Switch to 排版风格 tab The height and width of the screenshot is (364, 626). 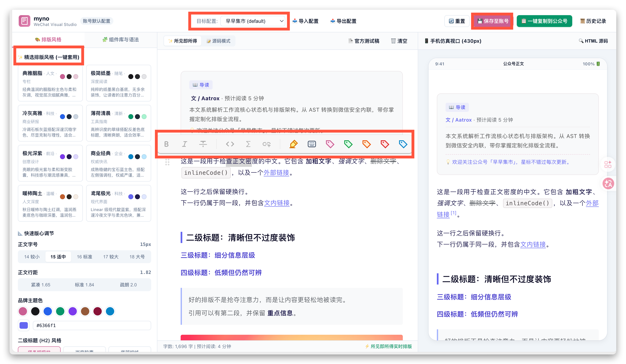point(48,40)
